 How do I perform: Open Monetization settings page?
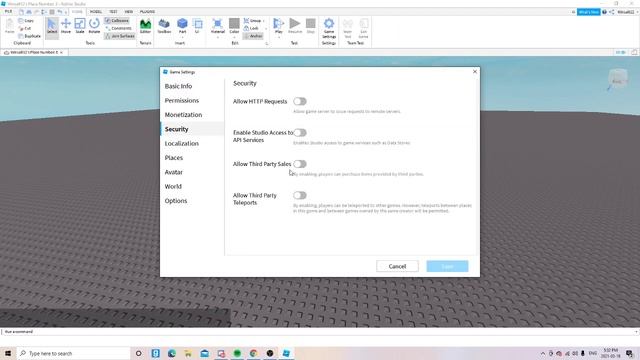pos(183,115)
